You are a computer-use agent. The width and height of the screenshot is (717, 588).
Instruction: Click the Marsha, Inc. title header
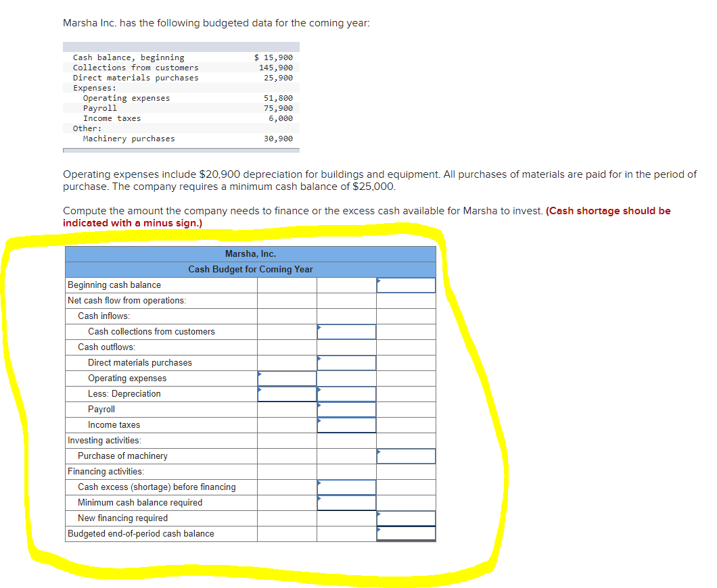[x=250, y=253]
